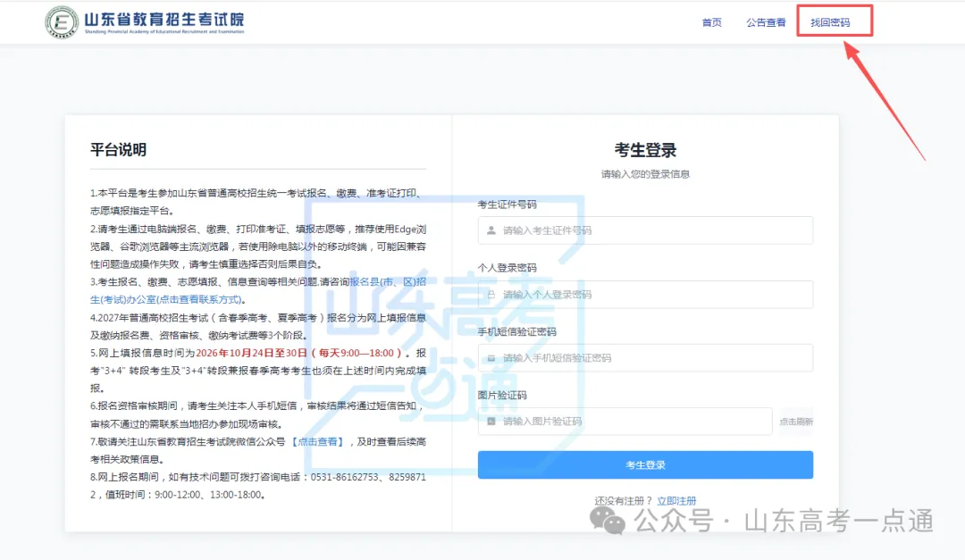
Task: Click the red date text 2026年10月24日至30日
Action: tap(251, 353)
